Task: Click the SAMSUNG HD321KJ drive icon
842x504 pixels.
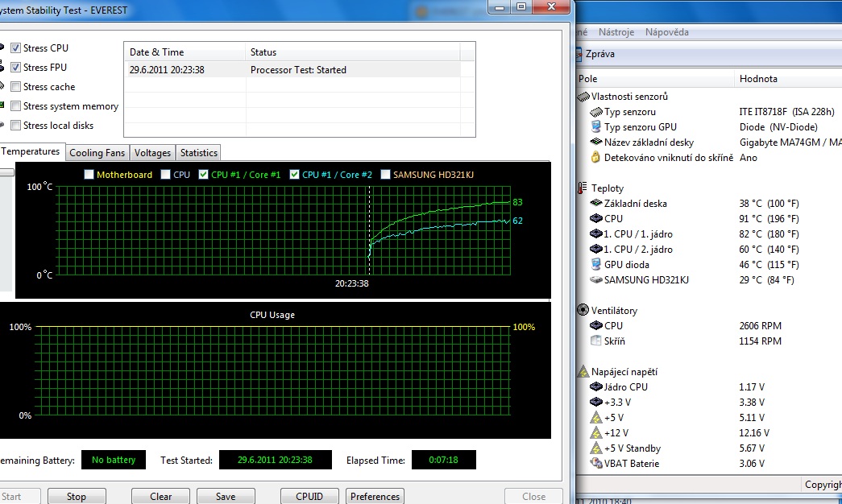Action: (595, 280)
